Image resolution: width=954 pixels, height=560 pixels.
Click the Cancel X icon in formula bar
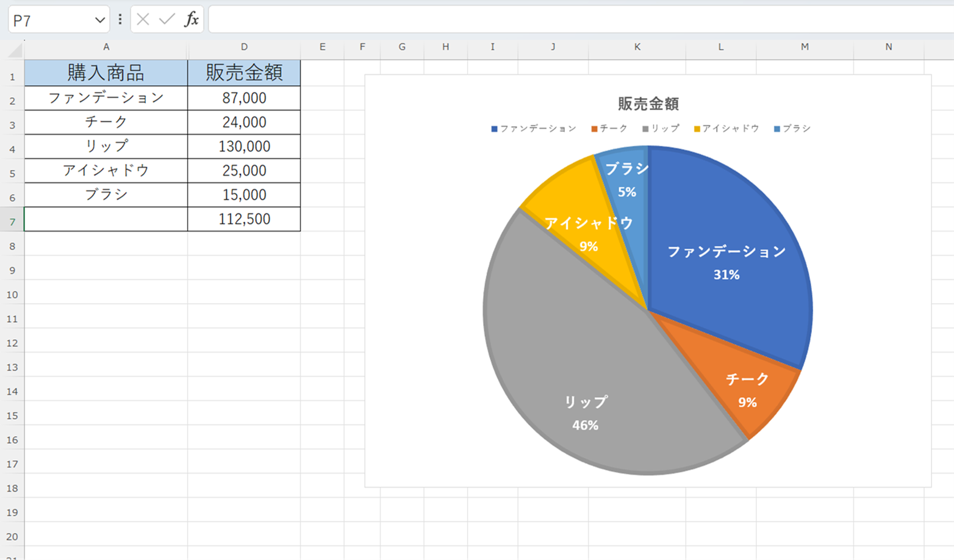pyautogui.click(x=143, y=20)
